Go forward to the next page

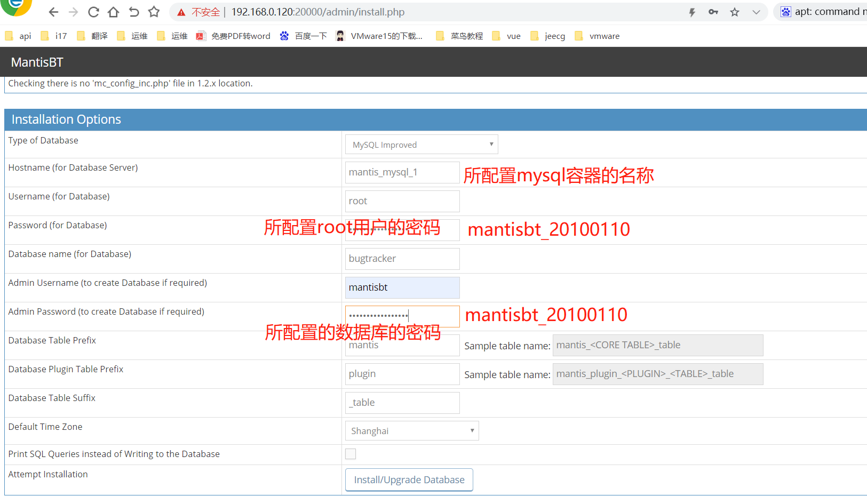(73, 12)
